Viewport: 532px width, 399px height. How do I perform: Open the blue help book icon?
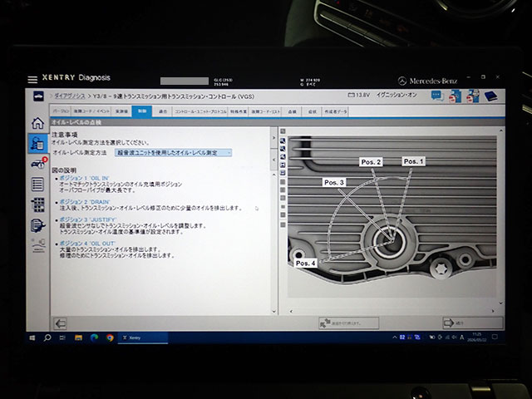(x=491, y=96)
